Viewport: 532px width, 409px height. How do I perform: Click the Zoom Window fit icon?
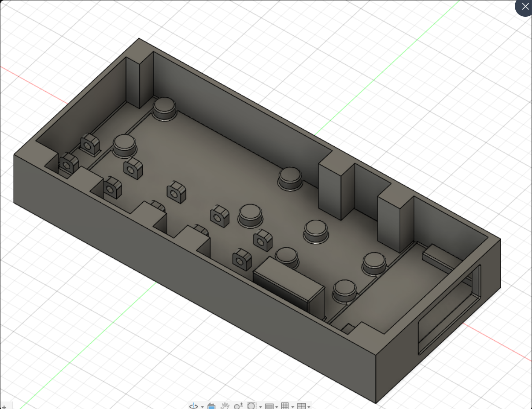tap(252, 405)
